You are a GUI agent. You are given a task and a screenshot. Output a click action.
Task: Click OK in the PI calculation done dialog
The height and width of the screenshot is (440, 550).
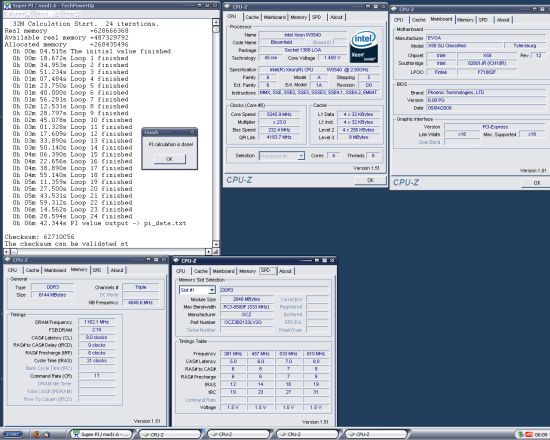[x=169, y=159]
